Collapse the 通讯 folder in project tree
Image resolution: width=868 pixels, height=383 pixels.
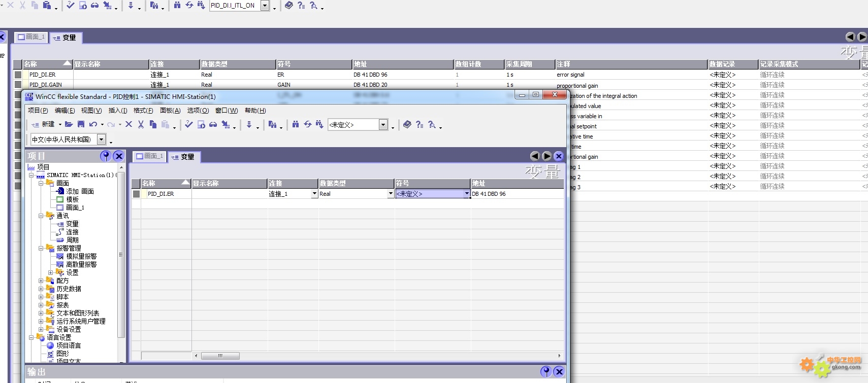(41, 216)
